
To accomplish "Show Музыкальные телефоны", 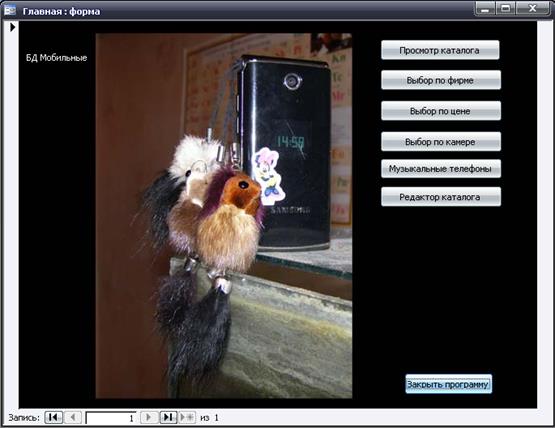I will [441, 169].
